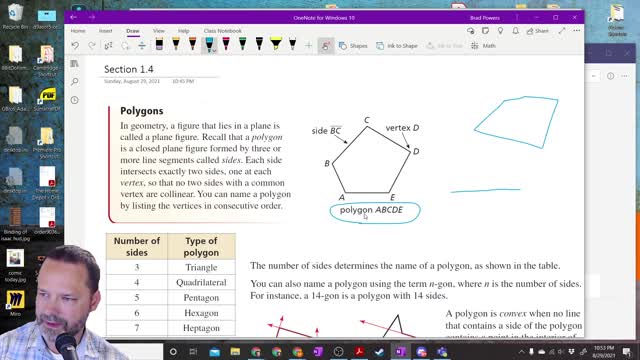Click the page date Sunday, August 29, 2021
This screenshot has height=360, width=640.
tap(132, 81)
